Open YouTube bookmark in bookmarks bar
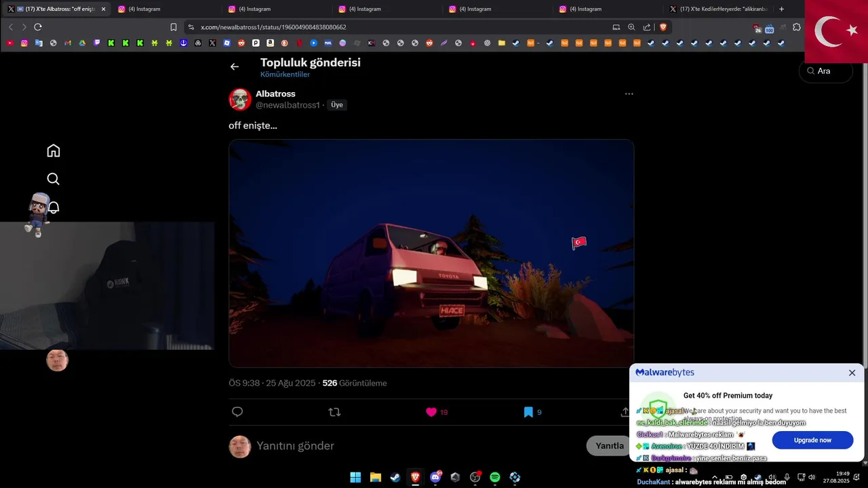Viewport: 868px width, 488px height. tap(9, 43)
